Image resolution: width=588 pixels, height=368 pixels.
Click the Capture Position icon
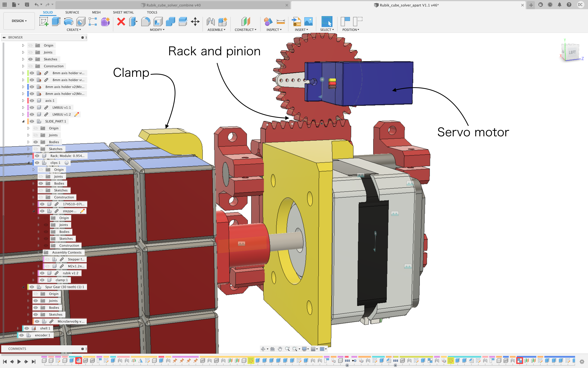click(x=345, y=21)
